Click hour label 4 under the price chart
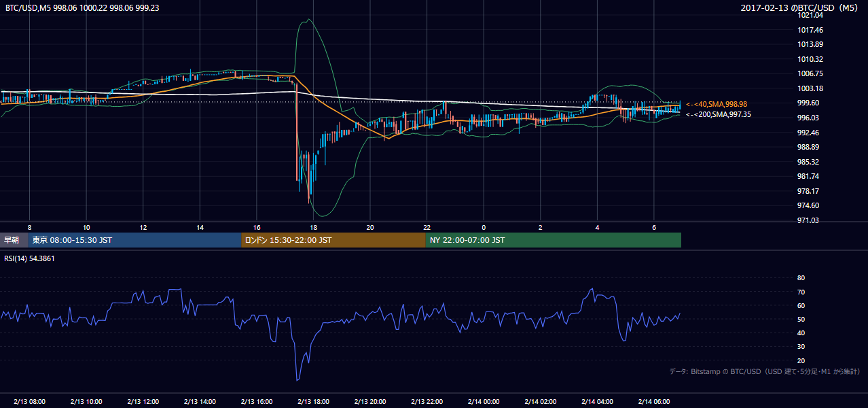This screenshot has width=868, height=408. pyautogui.click(x=598, y=227)
